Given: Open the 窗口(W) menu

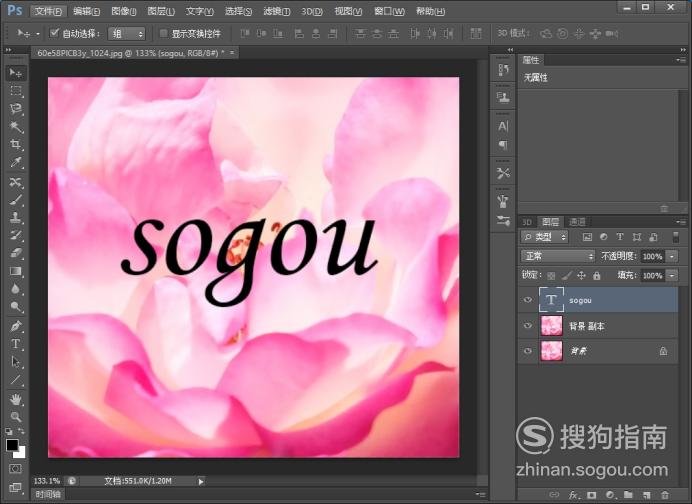Looking at the screenshot, I should (389, 11).
